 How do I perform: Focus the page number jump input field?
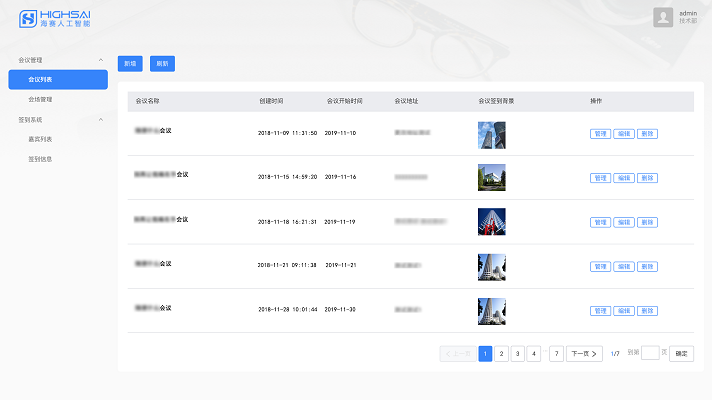point(650,353)
